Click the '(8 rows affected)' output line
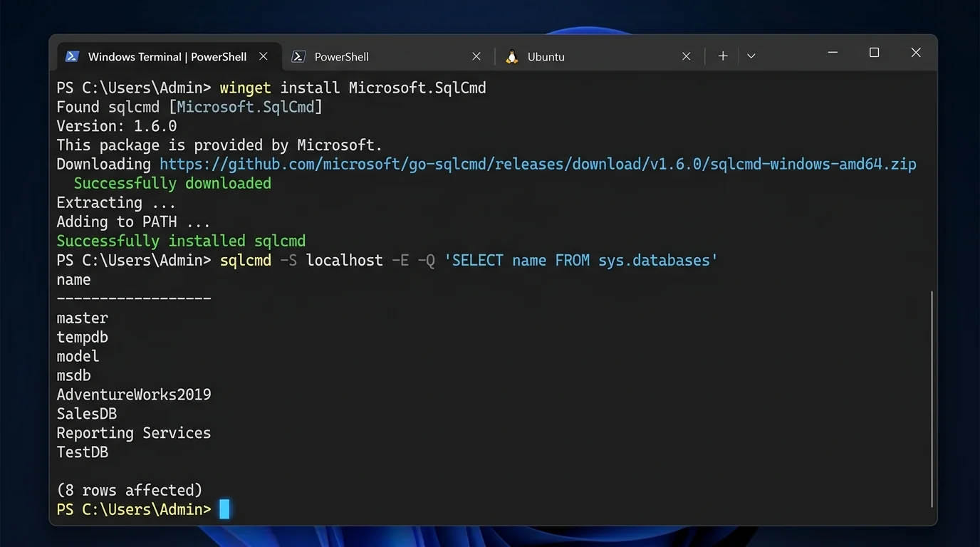The width and height of the screenshot is (980, 547). coord(130,490)
